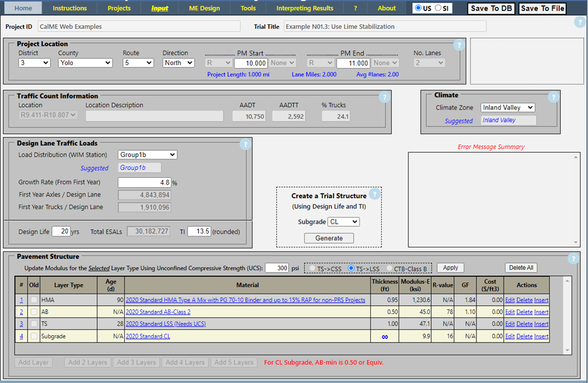588x383 pixels.
Task: Open Design Lane Traffic Loads help icon
Action: (245, 144)
